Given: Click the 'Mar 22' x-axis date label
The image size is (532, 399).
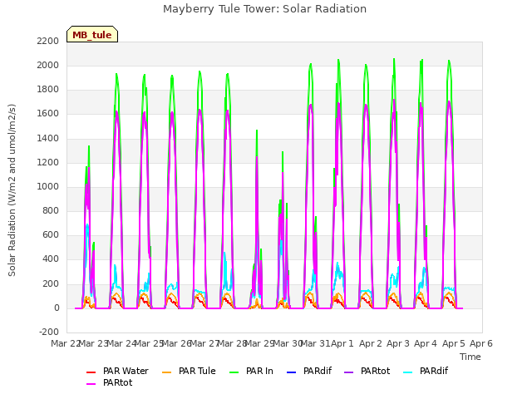Looking at the screenshot, I should [66, 343].
